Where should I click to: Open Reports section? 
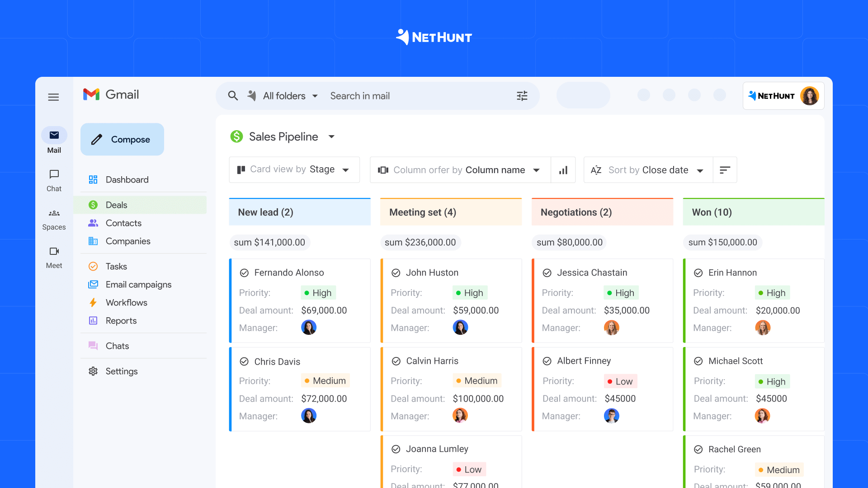(x=121, y=320)
